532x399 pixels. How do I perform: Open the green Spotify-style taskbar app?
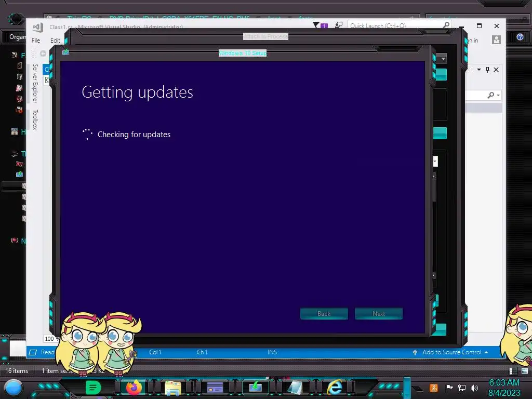[94, 388]
